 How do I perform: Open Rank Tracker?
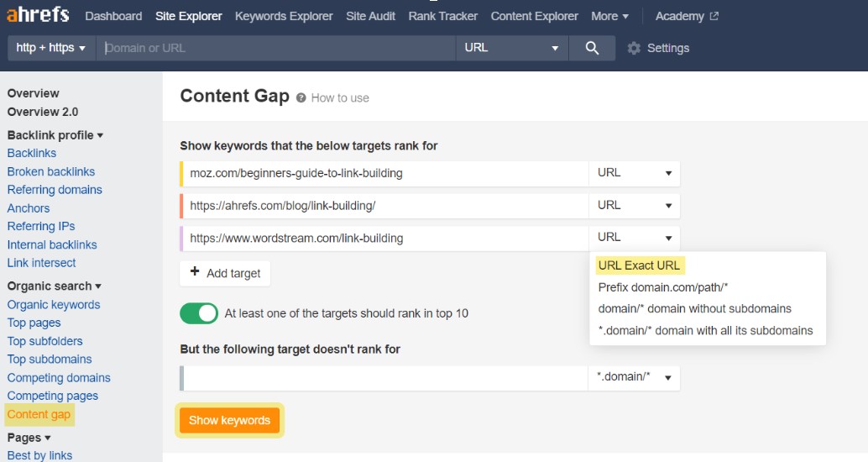pyautogui.click(x=443, y=16)
